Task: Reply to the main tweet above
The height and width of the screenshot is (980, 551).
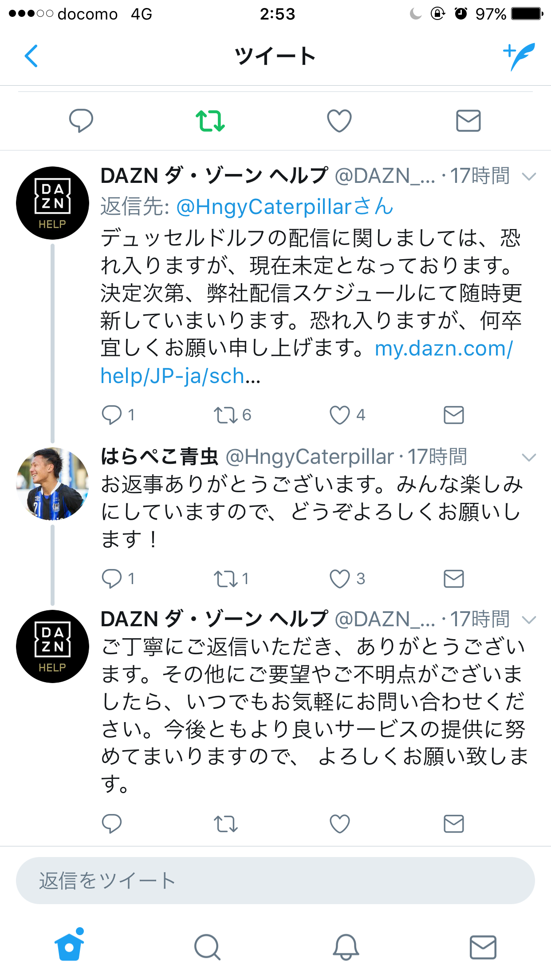Action: tap(81, 121)
